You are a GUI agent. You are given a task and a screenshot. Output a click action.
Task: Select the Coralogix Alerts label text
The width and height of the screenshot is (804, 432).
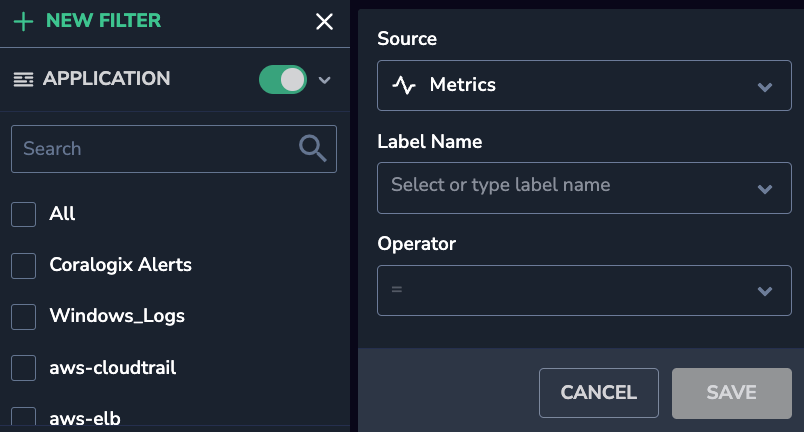pos(120,265)
